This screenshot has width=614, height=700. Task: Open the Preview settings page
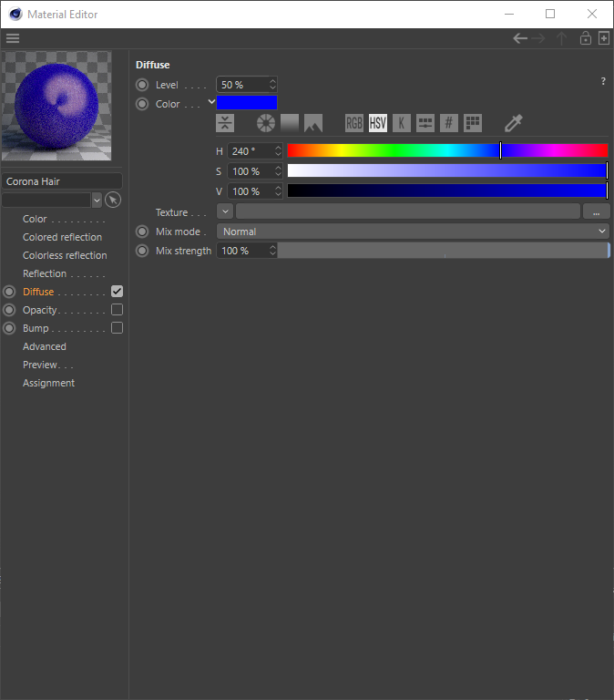[40, 365]
